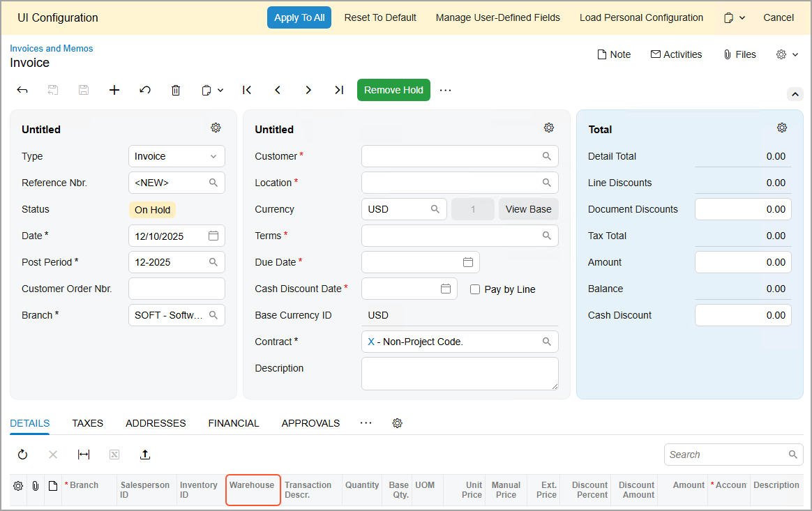Click Export to Excel grid icon
This screenshot has width=812, height=511.
114,455
